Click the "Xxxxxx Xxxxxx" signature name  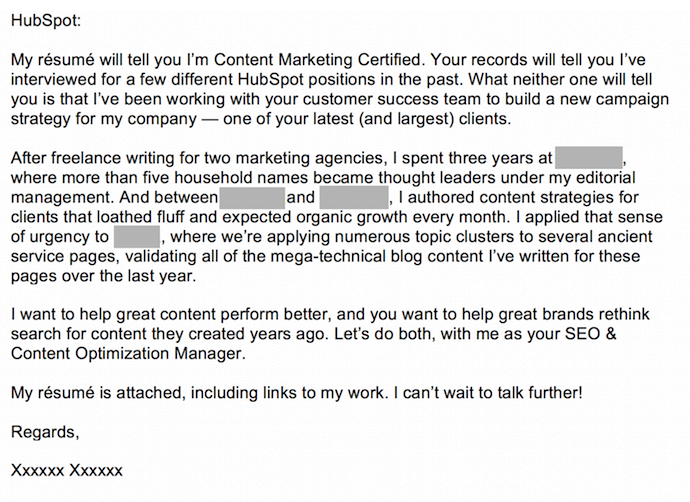coord(66,471)
